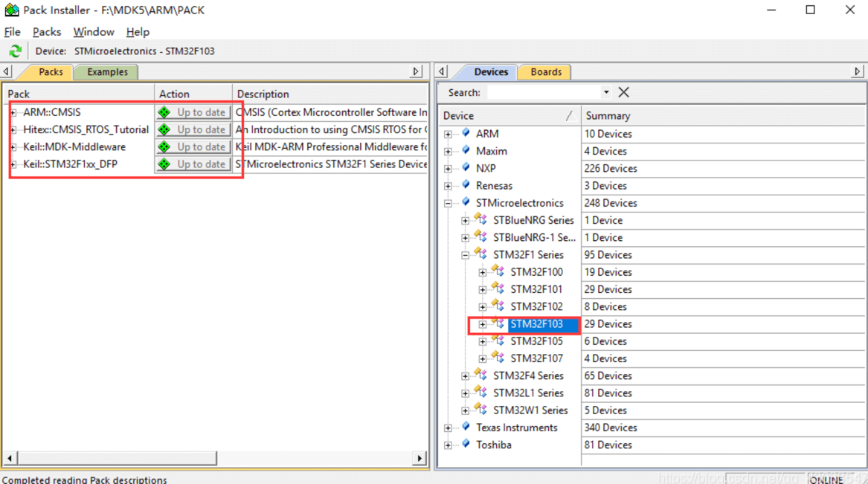Click the STM32F1 Series chip icon
Screen dimensions: 868x484
click(x=481, y=255)
